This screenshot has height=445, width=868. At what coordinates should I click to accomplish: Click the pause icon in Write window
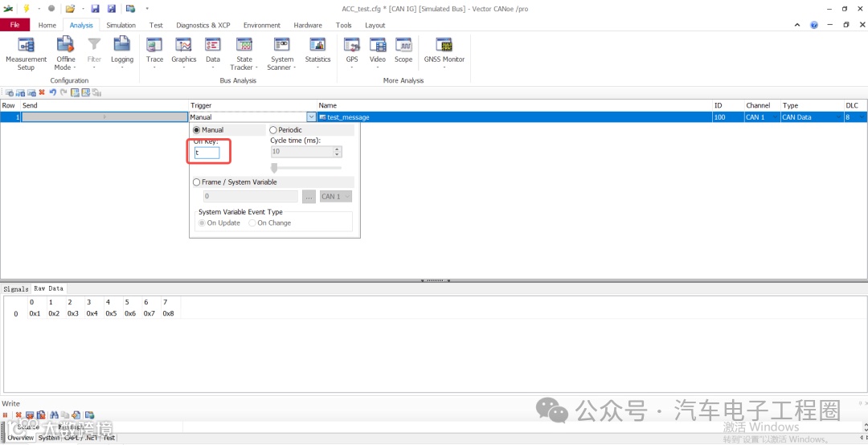tap(5, 414)
